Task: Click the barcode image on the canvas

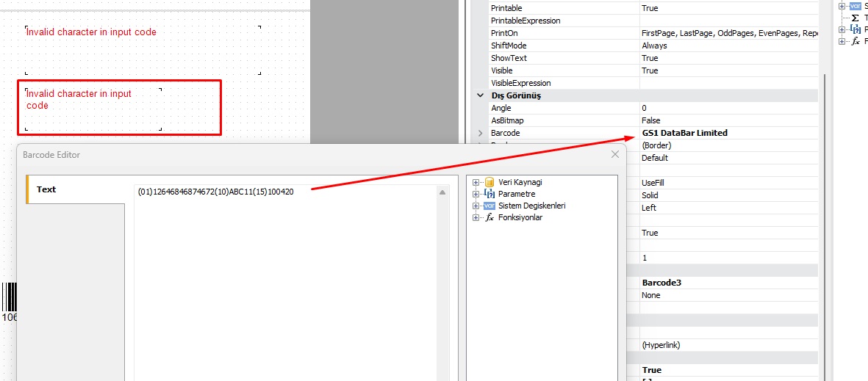Action: click(9, 298)
